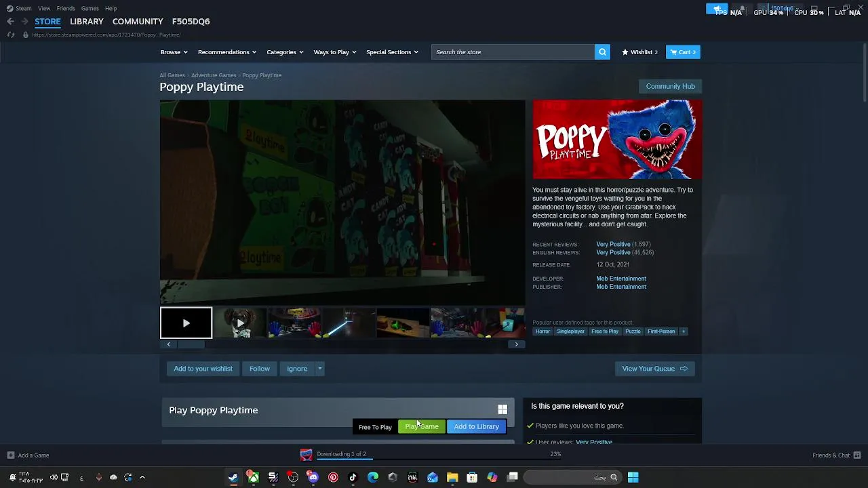Viewport: 868px width, 488px height.
Task: Click the green Play Game button
Action: [x=422, y=426]
